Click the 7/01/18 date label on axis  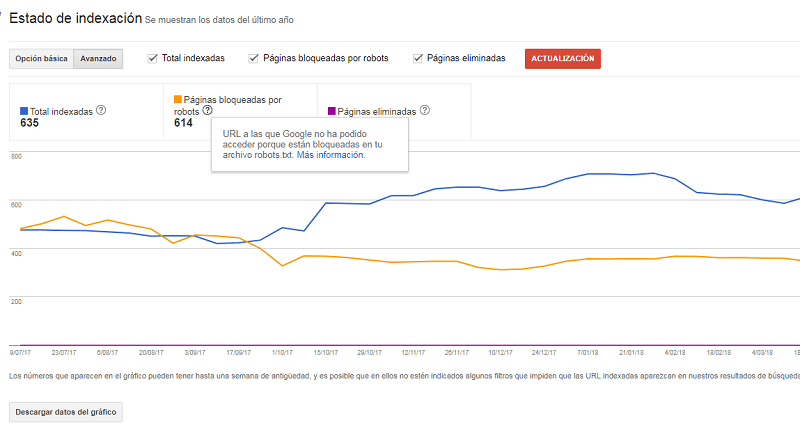588,352
